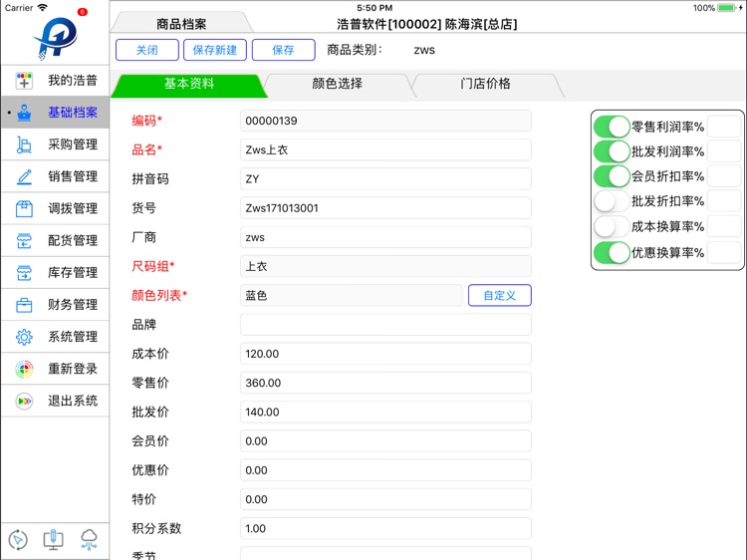Turn off 优惠换算率% switch
The height and width of the screenshot is (560, 747).
[x=613, y=252]
